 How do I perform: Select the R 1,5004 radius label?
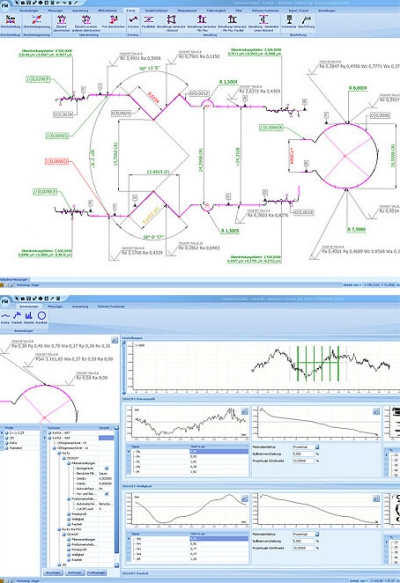[228, 82]
